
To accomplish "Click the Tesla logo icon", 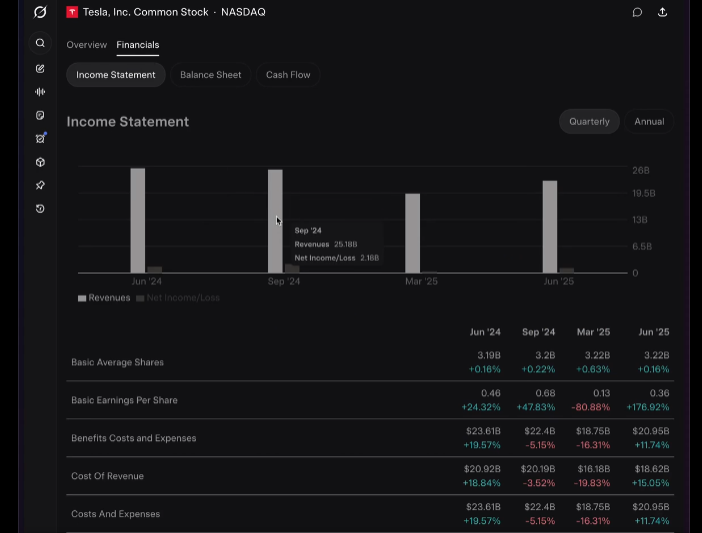I will (72, 12).
